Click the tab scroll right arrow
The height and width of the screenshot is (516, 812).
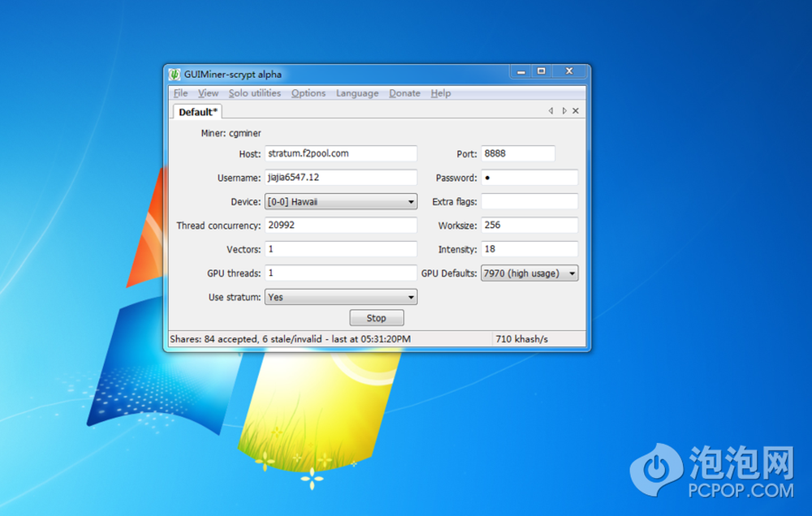click(x=564, y=111)
